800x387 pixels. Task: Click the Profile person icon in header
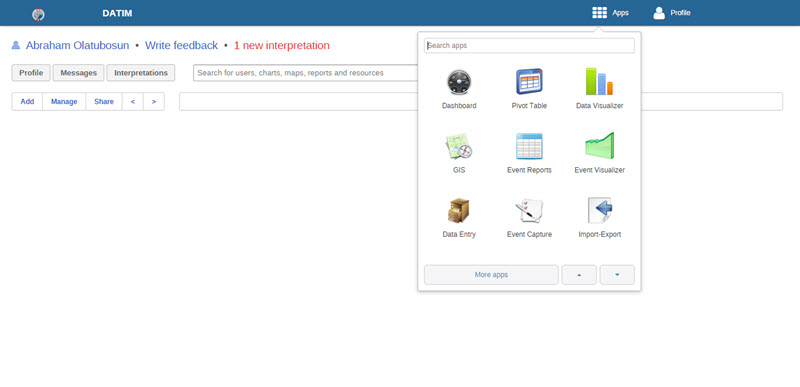click(x=659, y=13)
